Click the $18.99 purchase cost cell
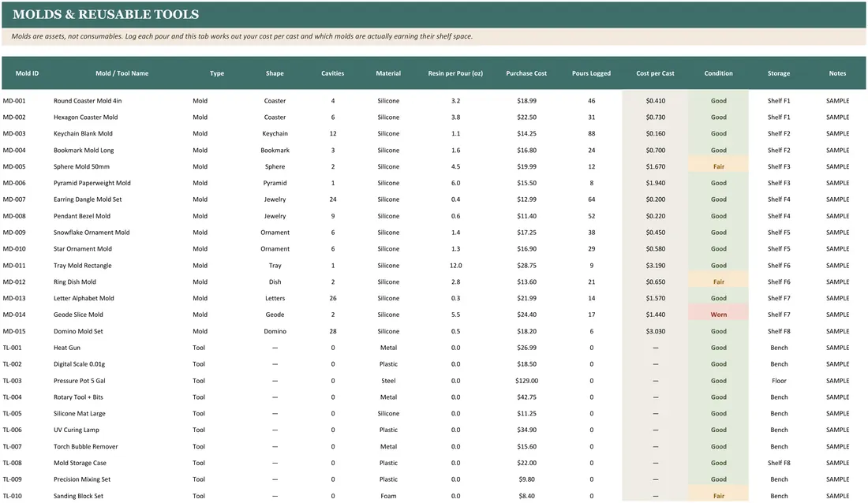The width and height of the screenshot is (868, 503). 526,101
